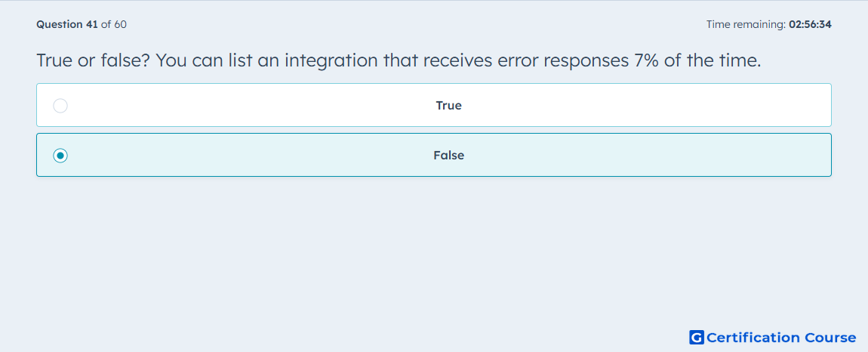This screenshot has width=868, height=352.
Task: Click the bold True label text
Action: 449,105
